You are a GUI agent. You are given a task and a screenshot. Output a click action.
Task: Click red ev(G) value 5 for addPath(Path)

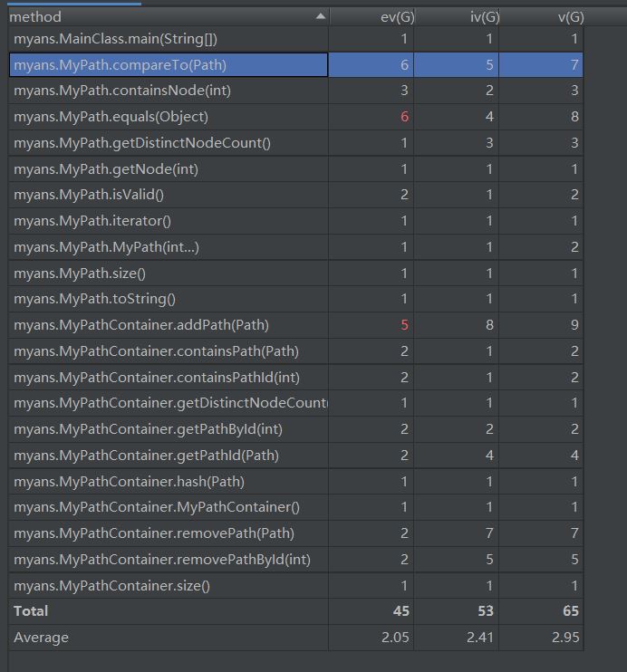coord(404,325)
